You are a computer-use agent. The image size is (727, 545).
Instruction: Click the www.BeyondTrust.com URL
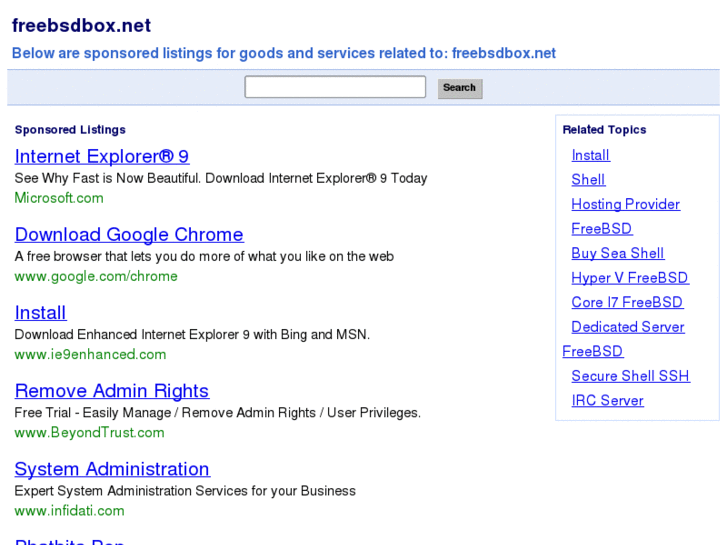[x=89, y=432]
